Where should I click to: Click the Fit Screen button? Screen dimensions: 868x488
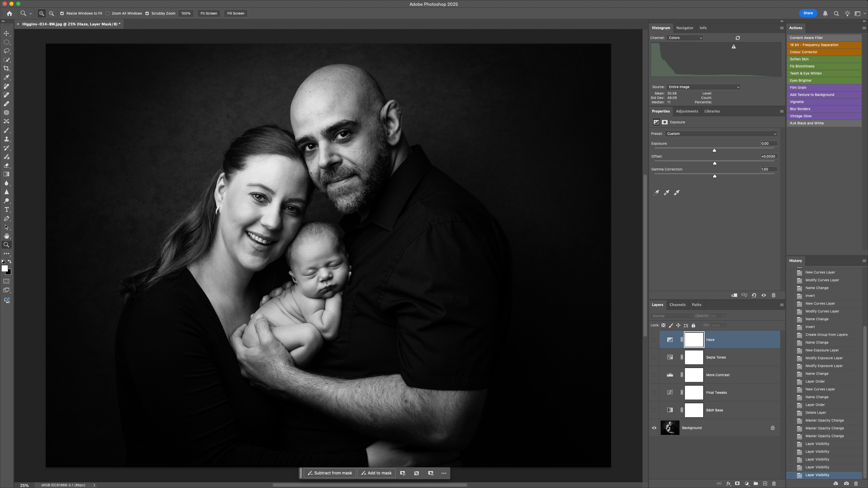tap(209, 14)
